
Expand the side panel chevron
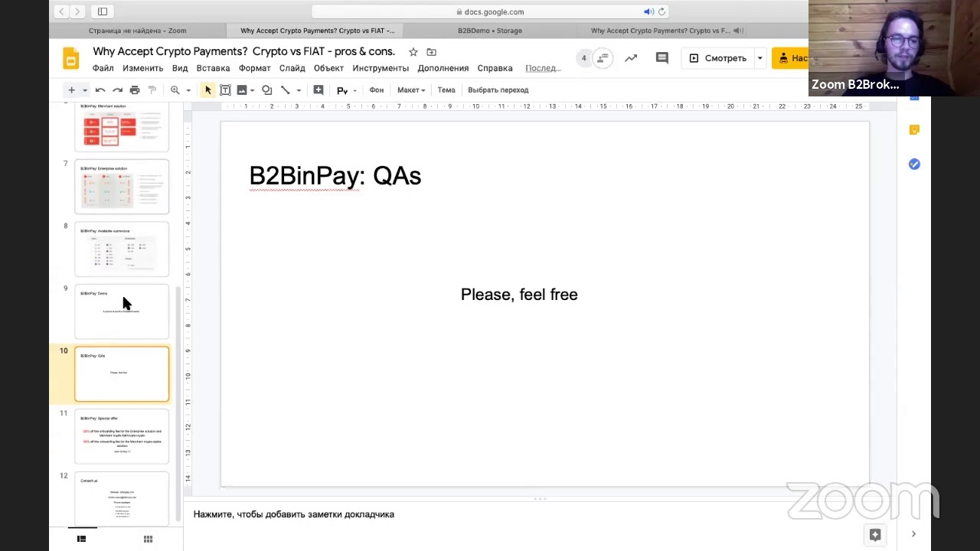point(913,534)
